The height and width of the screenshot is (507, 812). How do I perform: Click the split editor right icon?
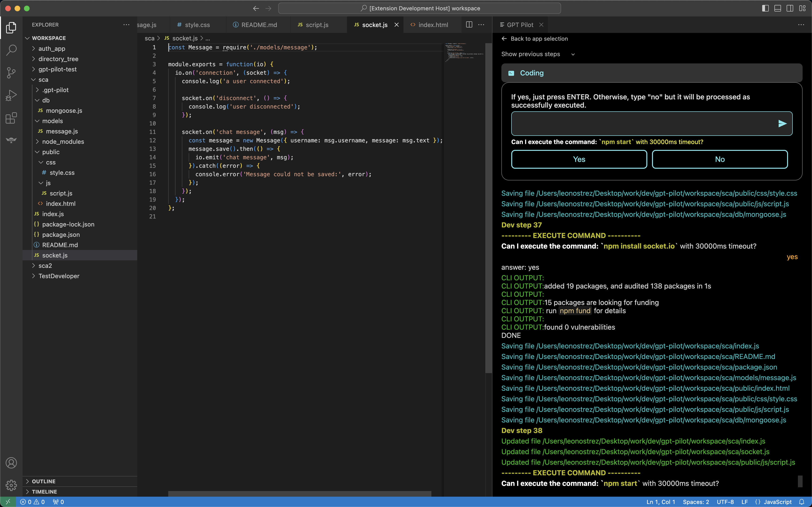469,25
